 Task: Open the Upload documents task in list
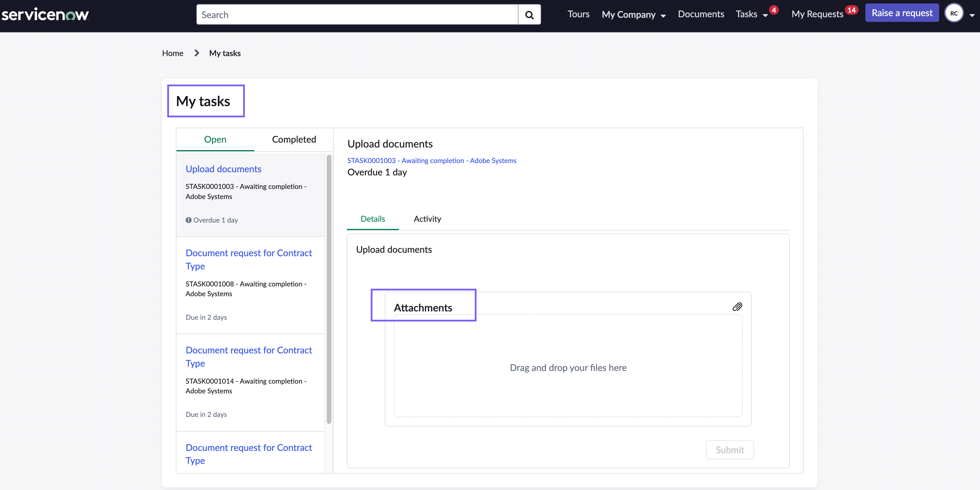(223, 169)
